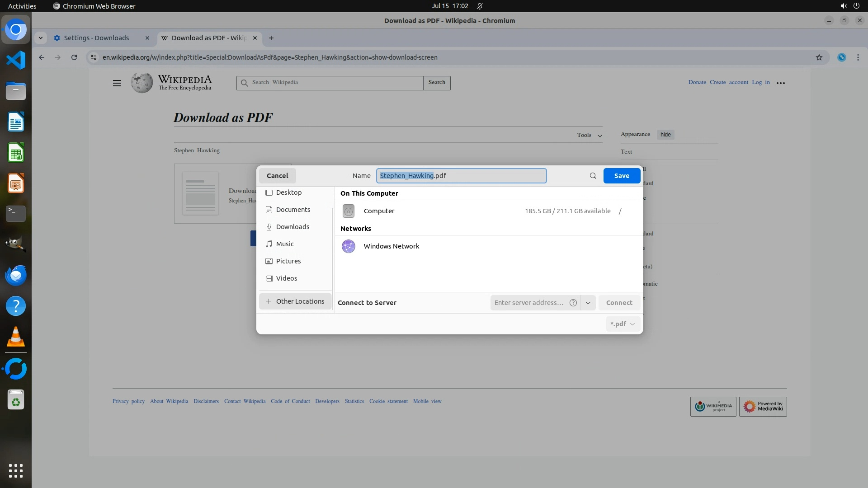Image resolution: width=868 pixels, height=488 pixels.
Task: Open the Thunderbird mail dock icon
Action: 16,275
